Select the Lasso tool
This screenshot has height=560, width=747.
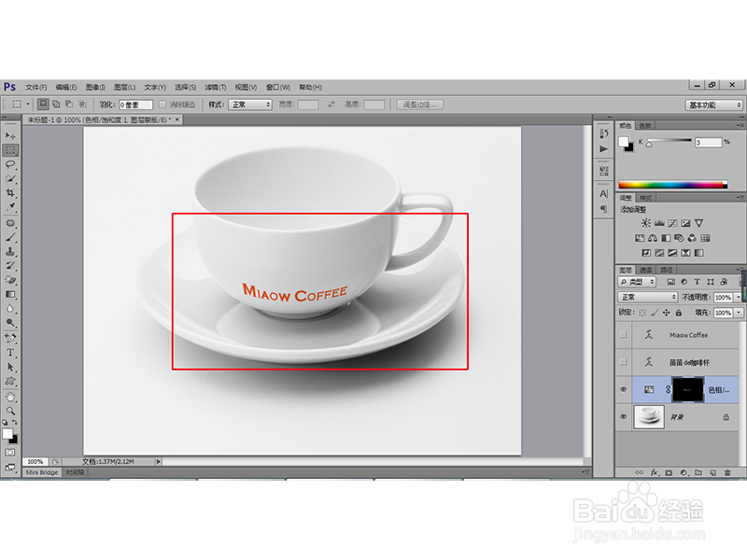tap(10, 164)
